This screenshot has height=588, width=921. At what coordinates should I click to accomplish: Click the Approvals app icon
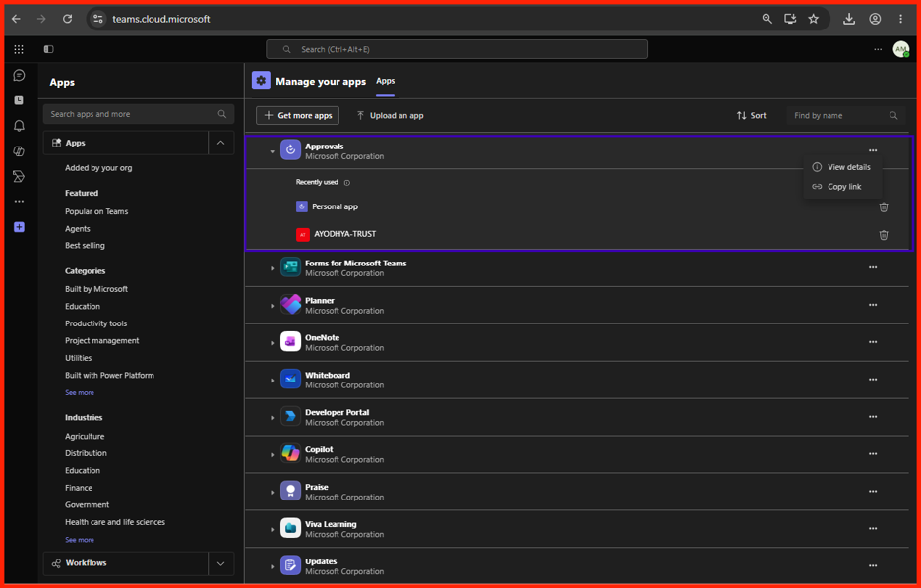click(x=290, y=150)
